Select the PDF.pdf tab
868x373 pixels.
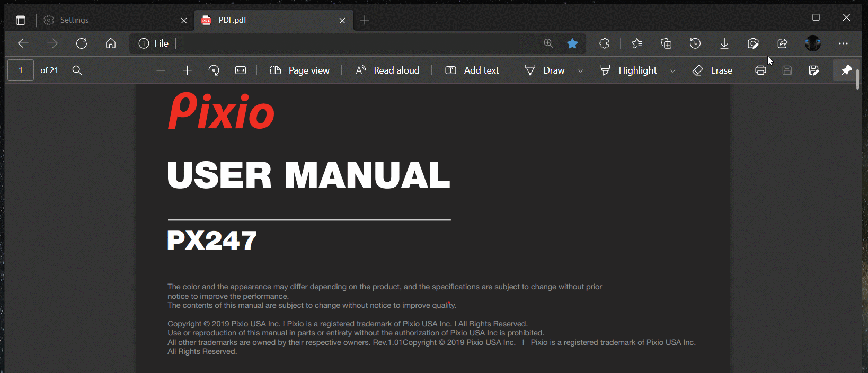click(x=265, y=20)
